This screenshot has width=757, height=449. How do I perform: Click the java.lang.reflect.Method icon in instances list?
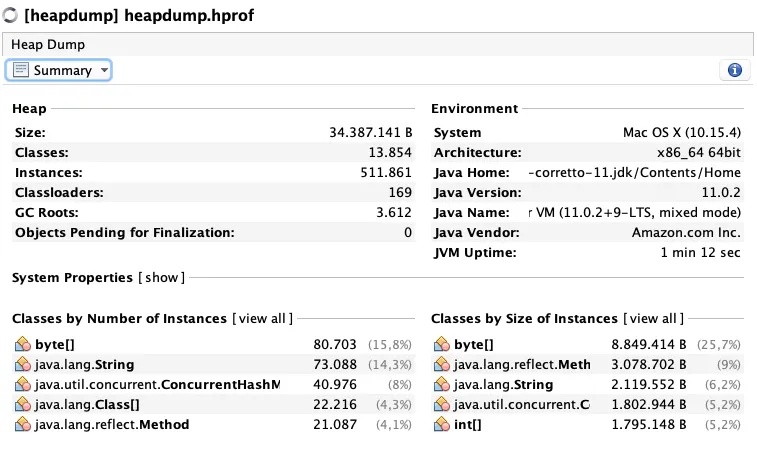pyautogui.click(x=22, y=424)
